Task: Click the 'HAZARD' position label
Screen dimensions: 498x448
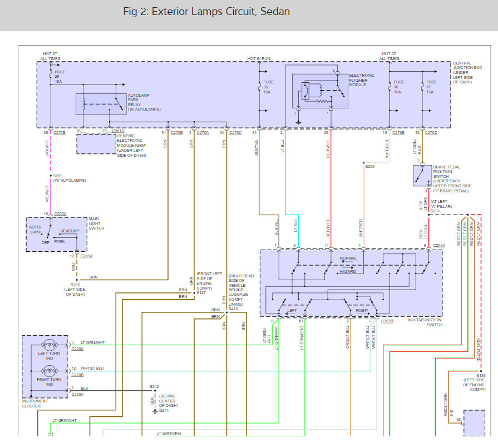Action: click(348, 272)
